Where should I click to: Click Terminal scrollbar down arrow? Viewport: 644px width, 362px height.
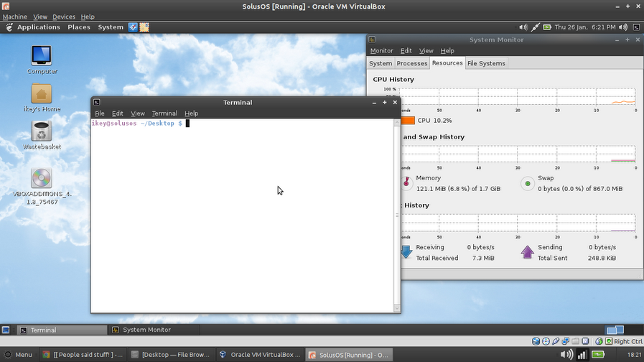(397, 308)
